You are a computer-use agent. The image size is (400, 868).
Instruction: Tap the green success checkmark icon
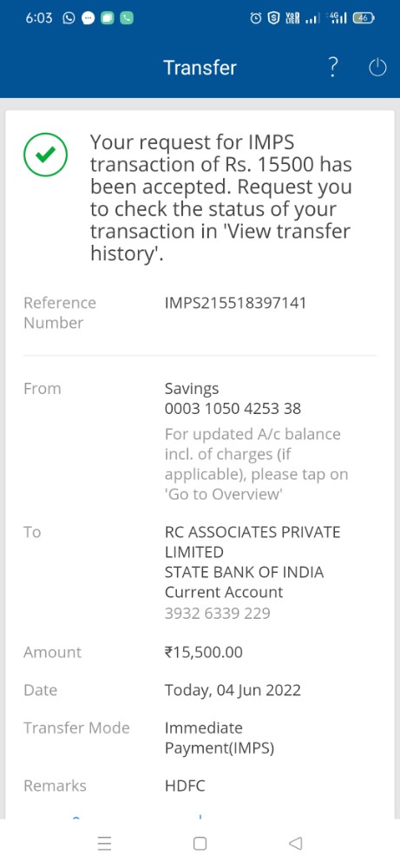coord(45,155)
